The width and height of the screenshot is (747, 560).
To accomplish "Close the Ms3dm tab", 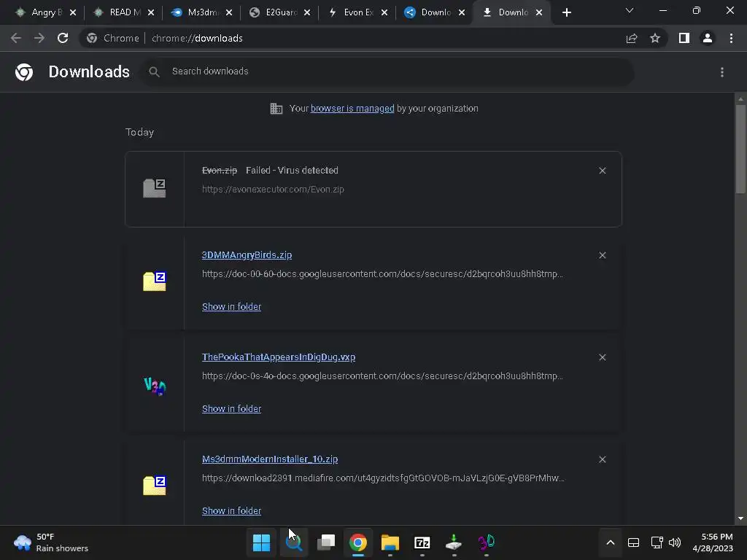I will (x=229, y=12).
